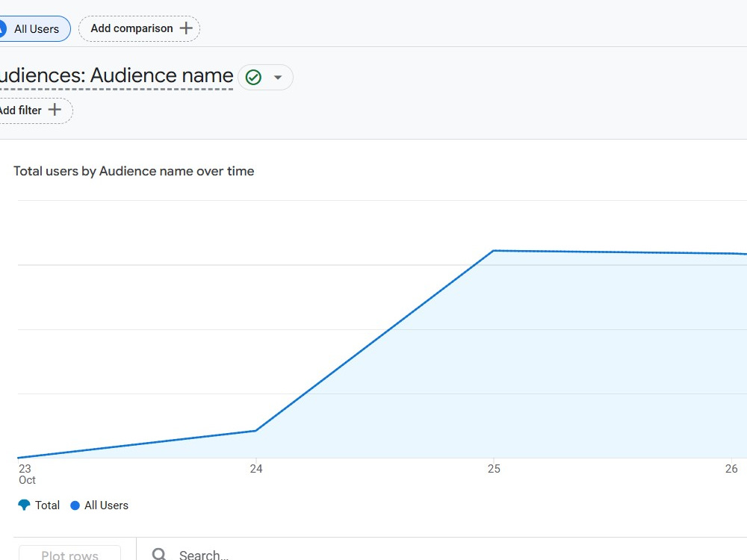Toggle the Total legend item
This screenshot has height=560, width=747.
click(x=39, y=505)
